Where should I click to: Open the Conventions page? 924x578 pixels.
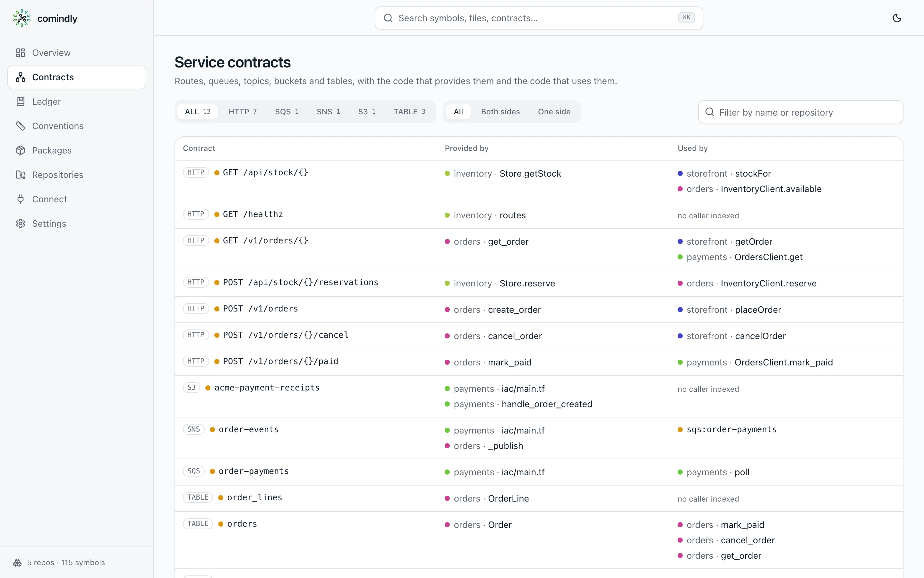(x=77, y=126)
